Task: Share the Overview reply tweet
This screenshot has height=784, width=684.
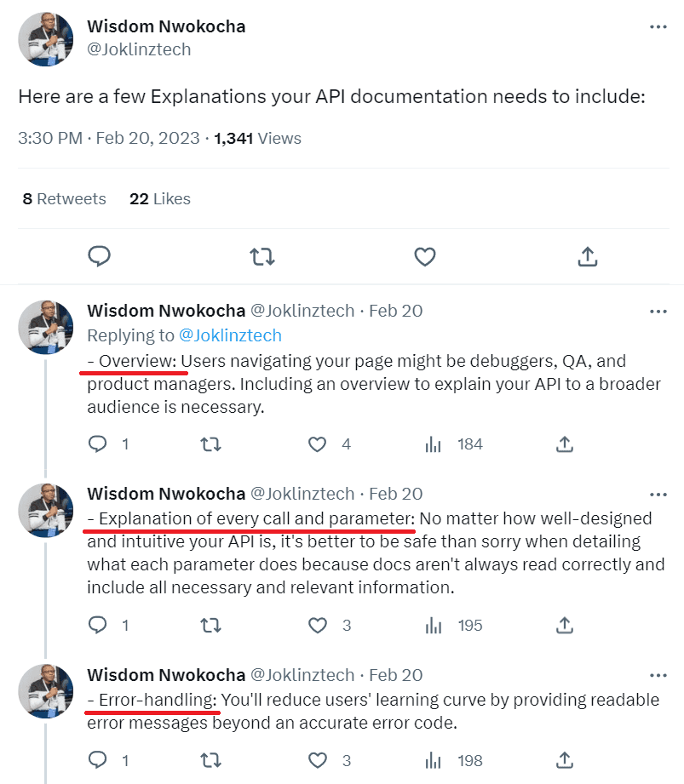Action: (563, 444)
